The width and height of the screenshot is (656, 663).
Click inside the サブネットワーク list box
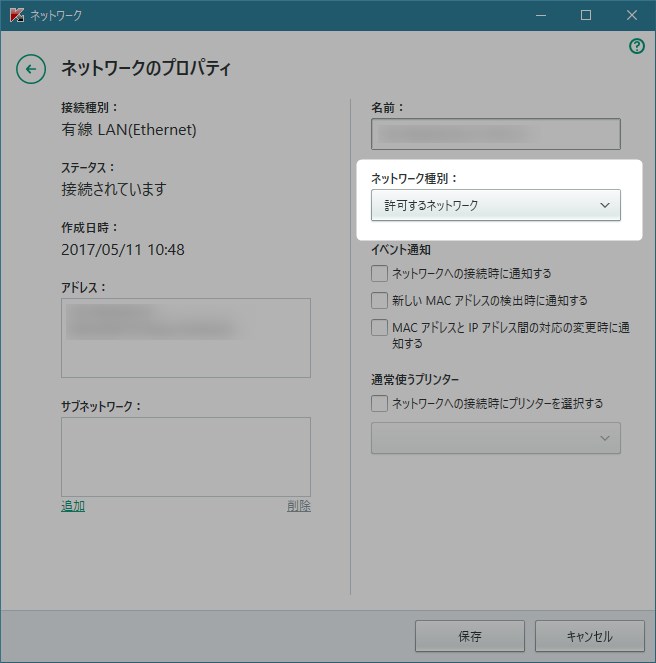(x=186, y=457)
